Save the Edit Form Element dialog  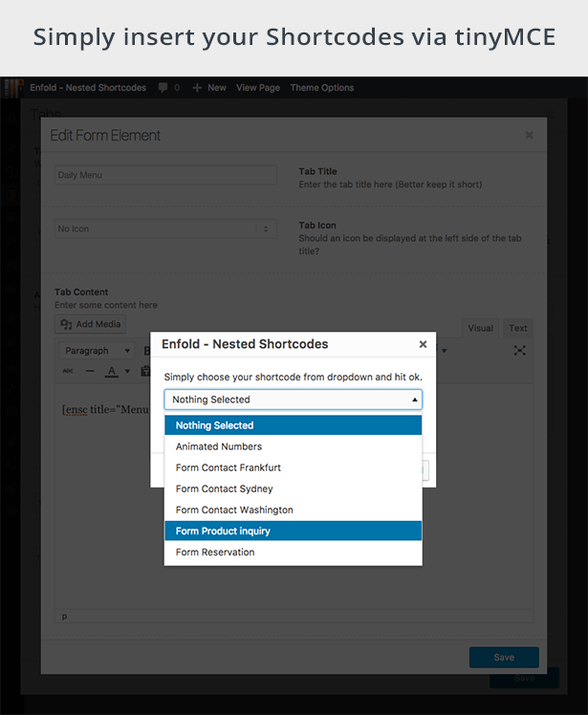tap(504, 657)
